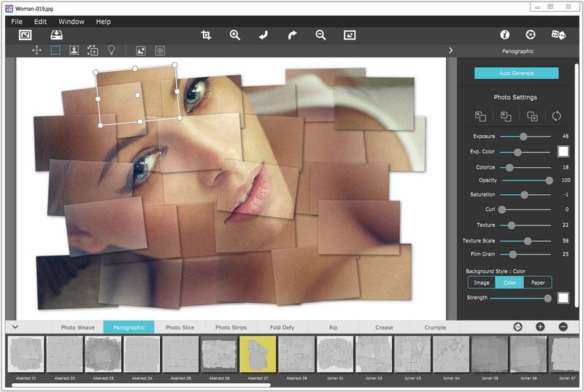Fit image to screen icon
The height and width of the screenshot is (392, 584).
[350, 35]
